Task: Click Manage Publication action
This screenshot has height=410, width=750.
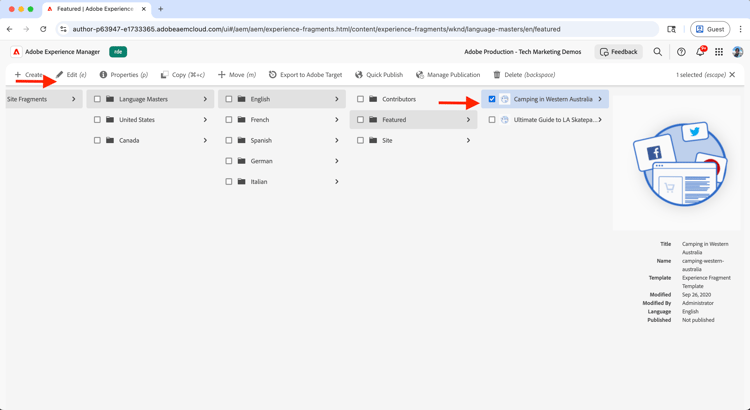Action: (448, 75)
